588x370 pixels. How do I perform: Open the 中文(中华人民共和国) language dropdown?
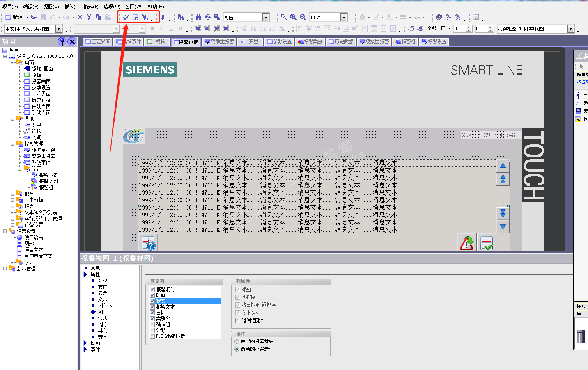[58, 28]
